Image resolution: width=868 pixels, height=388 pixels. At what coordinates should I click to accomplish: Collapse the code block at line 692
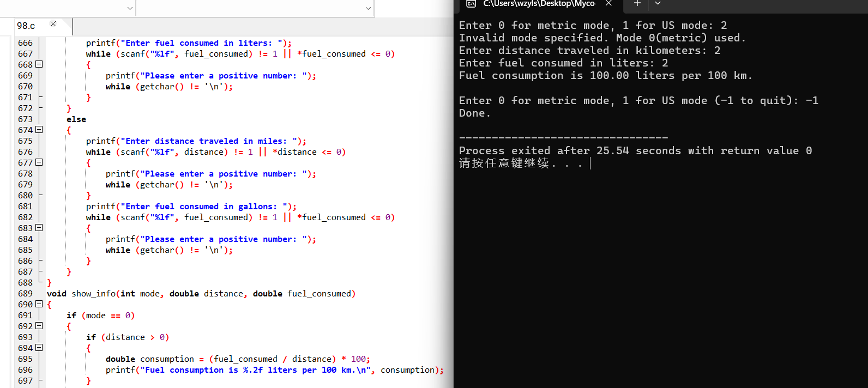click(x=39, y=326)
